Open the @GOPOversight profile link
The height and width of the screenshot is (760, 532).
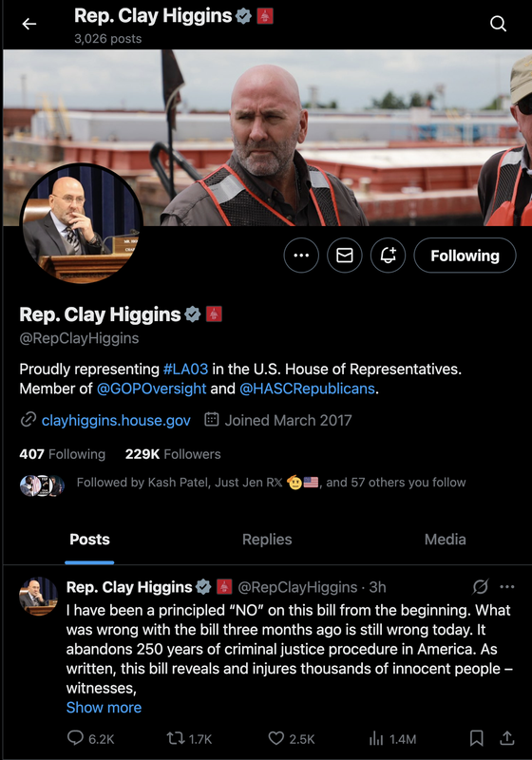pos(151,389)
